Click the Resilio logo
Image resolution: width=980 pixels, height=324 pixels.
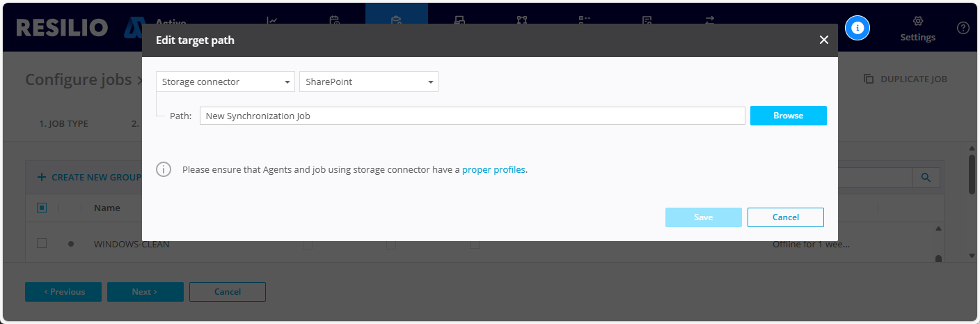coord(62,28)
